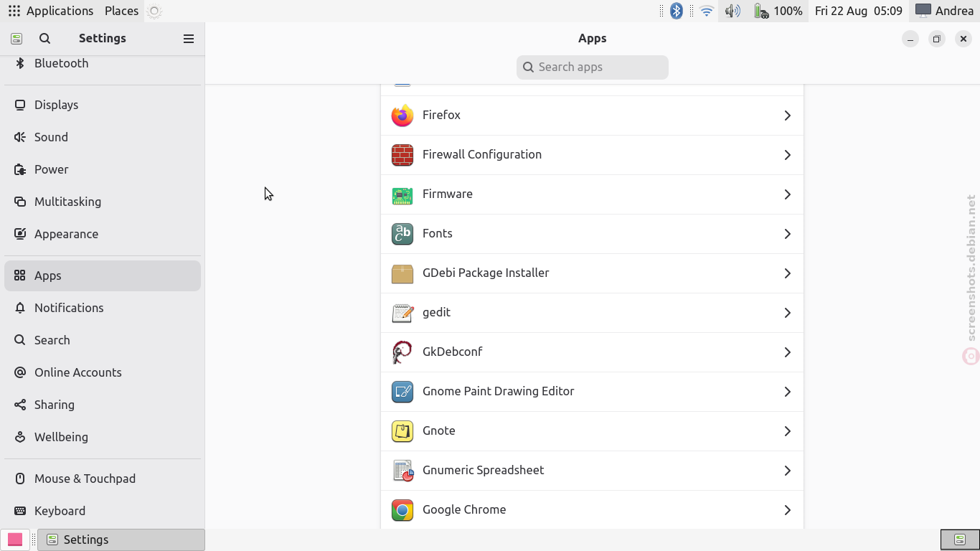This screenshot has height=551, width=980.
Task: Expand the GkDebconf row chevron
Action: pos(787,352)
